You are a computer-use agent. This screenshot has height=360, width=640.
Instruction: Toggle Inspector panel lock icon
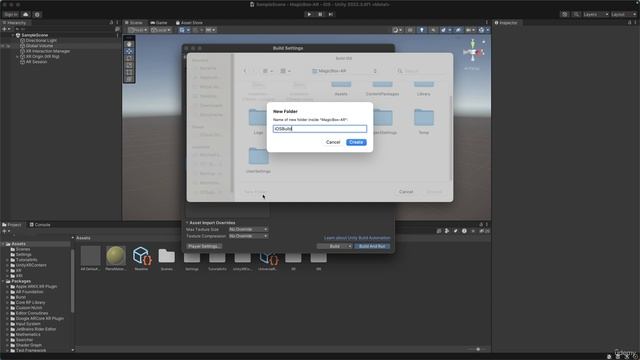[x=629, y=23]
